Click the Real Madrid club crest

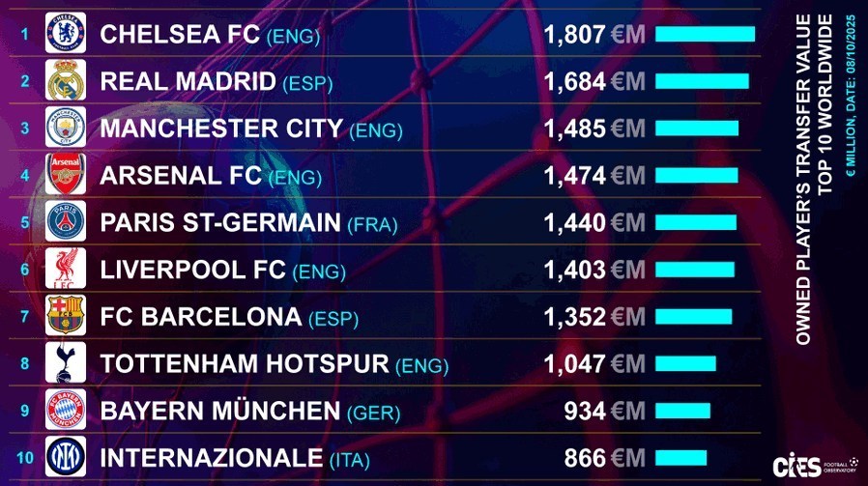pos(66,81)
